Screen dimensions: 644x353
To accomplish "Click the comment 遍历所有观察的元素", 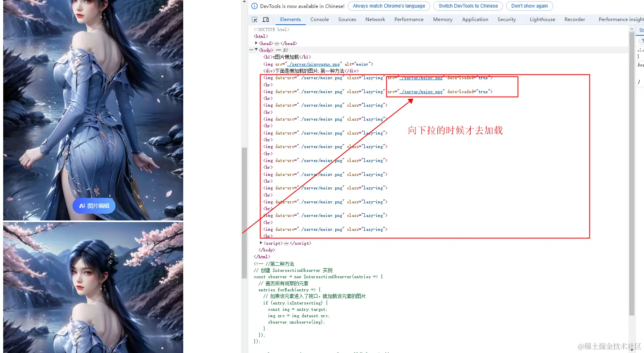I will click(283, 283).
